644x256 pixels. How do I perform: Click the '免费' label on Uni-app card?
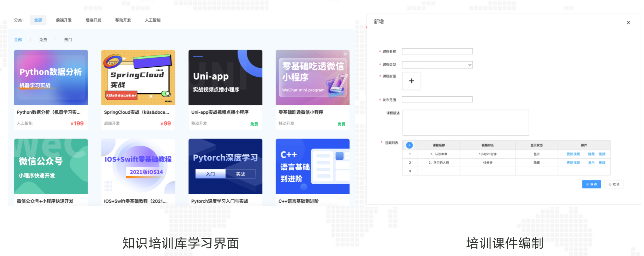click(254, 124)
